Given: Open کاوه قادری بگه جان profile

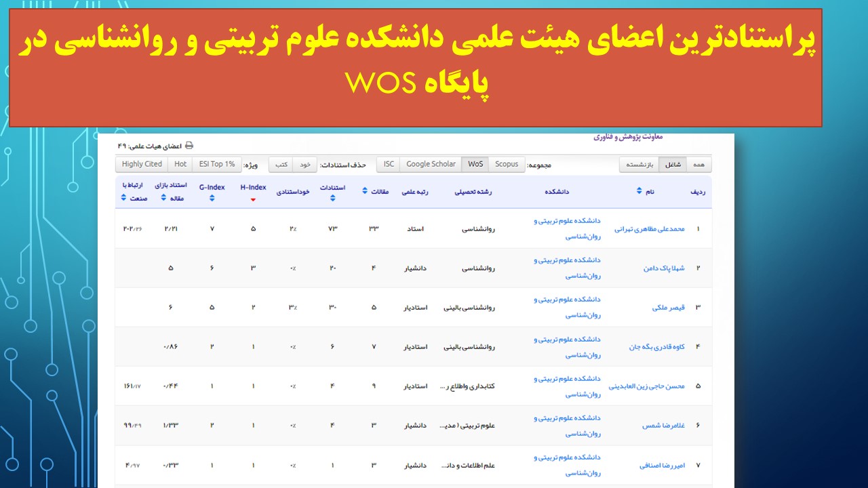Looking at the screenshot, I should [656, 347].
